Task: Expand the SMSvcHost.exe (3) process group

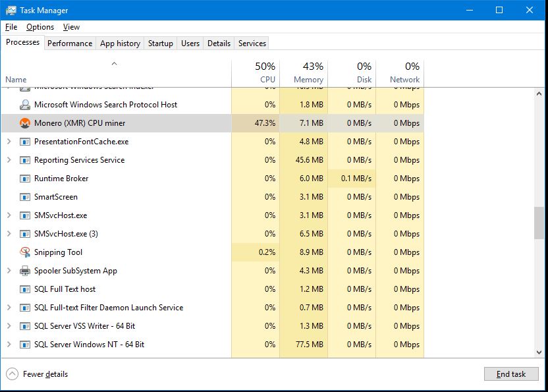Action: pos(9,234)
